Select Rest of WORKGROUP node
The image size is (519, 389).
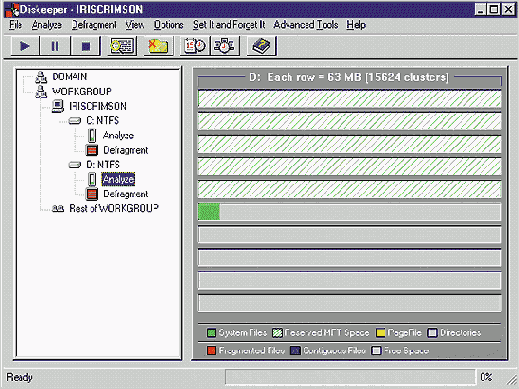click(x=114, y=208)
